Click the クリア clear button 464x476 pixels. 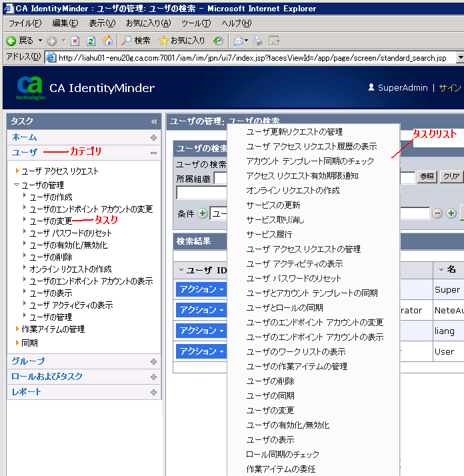[x=451, y=177]
